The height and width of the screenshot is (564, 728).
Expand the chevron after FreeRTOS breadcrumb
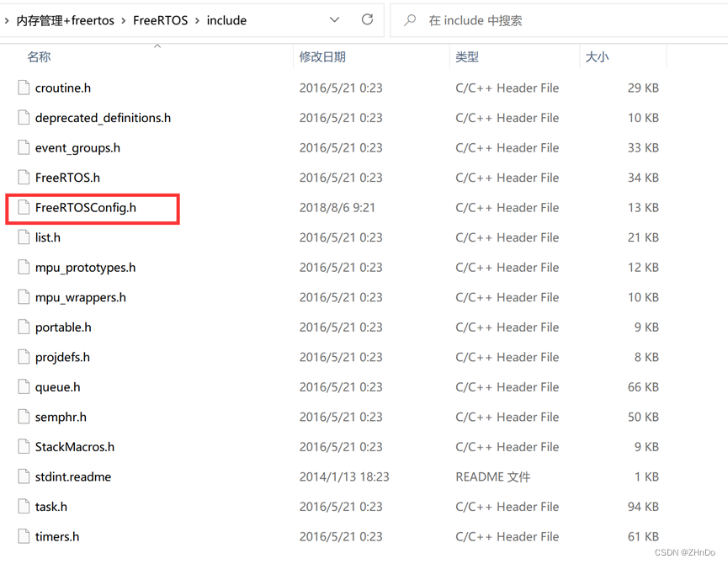coord(197,20)
